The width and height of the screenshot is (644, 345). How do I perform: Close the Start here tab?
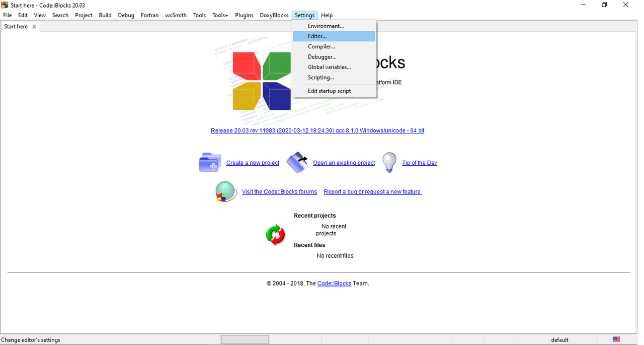tap(34, 27)
